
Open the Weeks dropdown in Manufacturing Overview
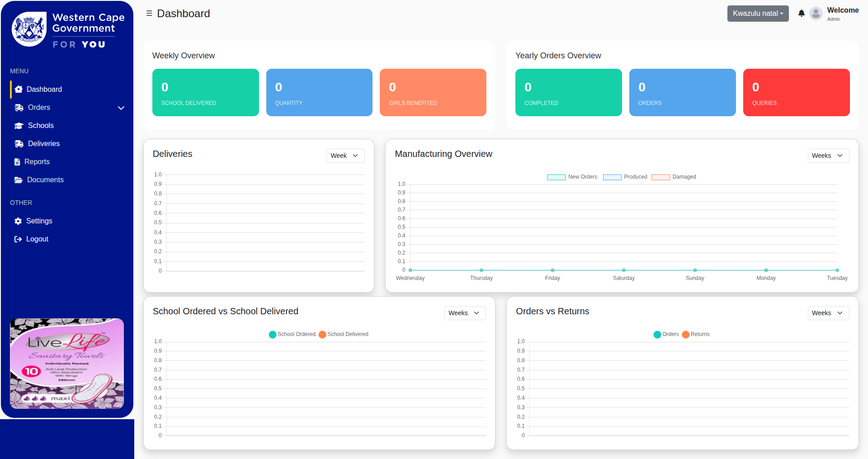pyautogui.click(x=828, y=156)
